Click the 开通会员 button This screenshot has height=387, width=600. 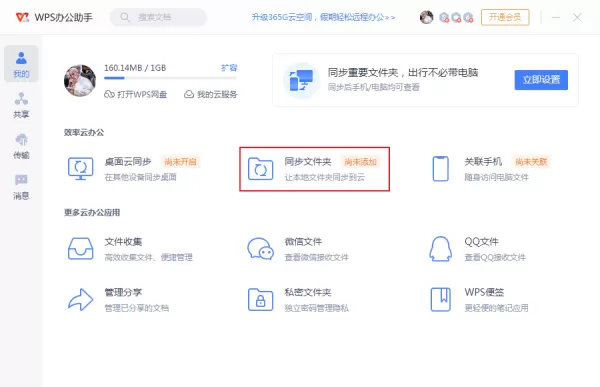click(x=505, y=17)
